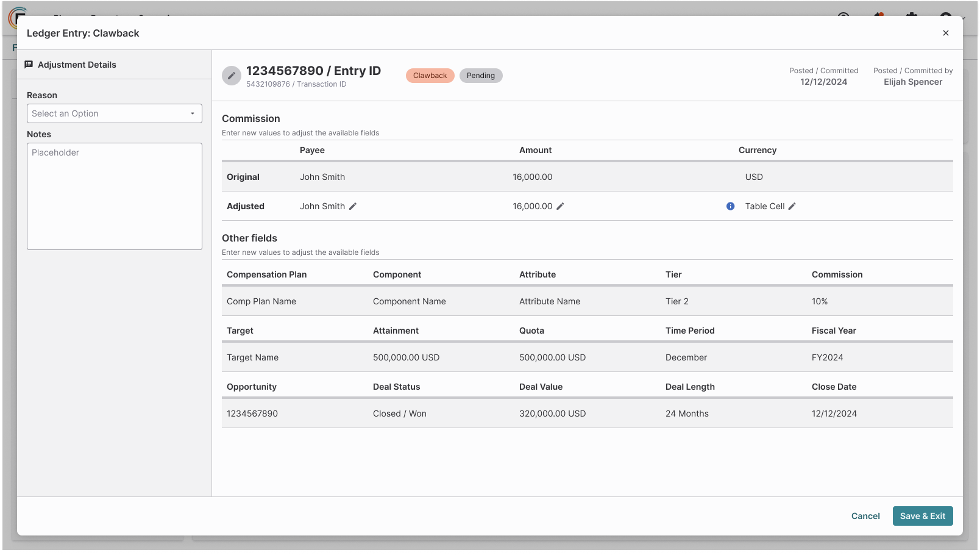Click the Original row label
The height and width of the screenshot is (555, 980).
(243, 177)
